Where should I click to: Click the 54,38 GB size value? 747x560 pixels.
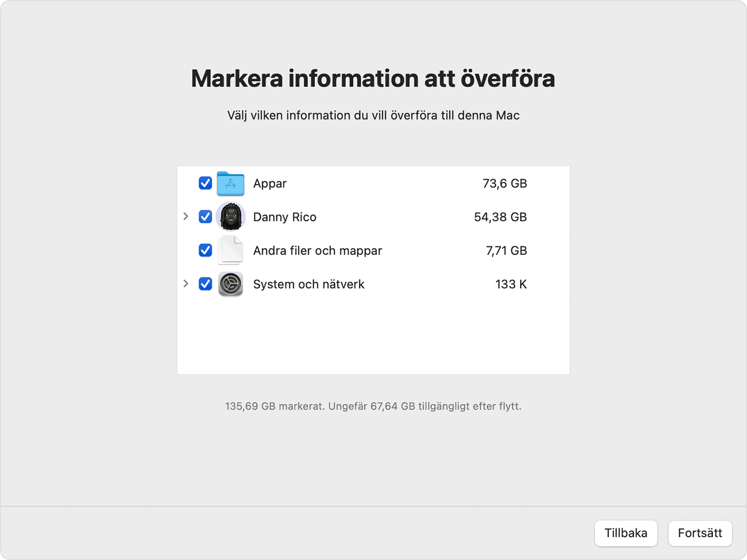pos(500,217)
